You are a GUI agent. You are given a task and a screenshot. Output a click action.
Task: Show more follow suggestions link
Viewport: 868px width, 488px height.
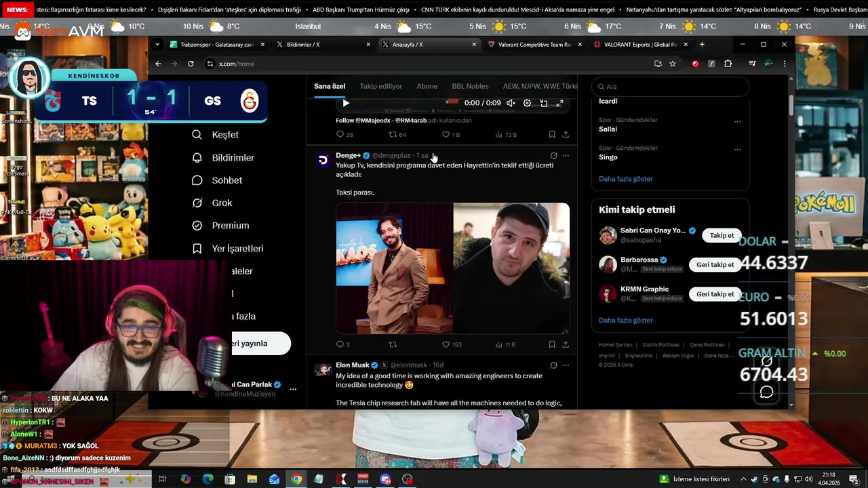(x=626, y=320)
